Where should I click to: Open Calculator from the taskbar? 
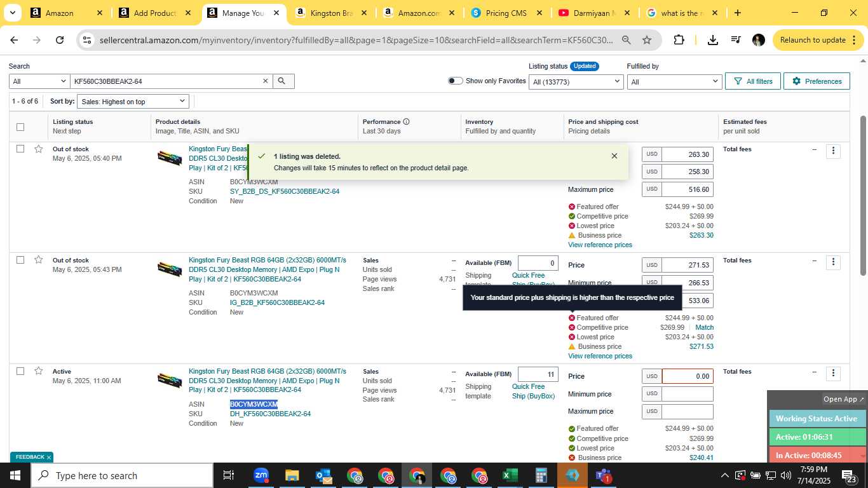[x=541, y=475]
